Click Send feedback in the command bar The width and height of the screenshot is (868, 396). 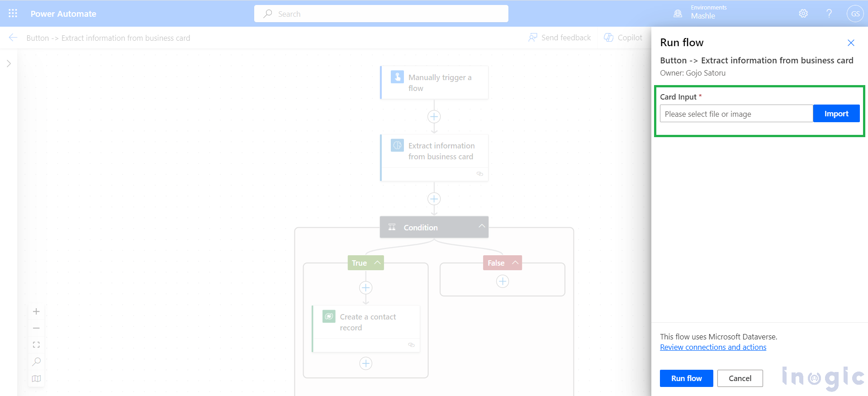tap(560, 38)
